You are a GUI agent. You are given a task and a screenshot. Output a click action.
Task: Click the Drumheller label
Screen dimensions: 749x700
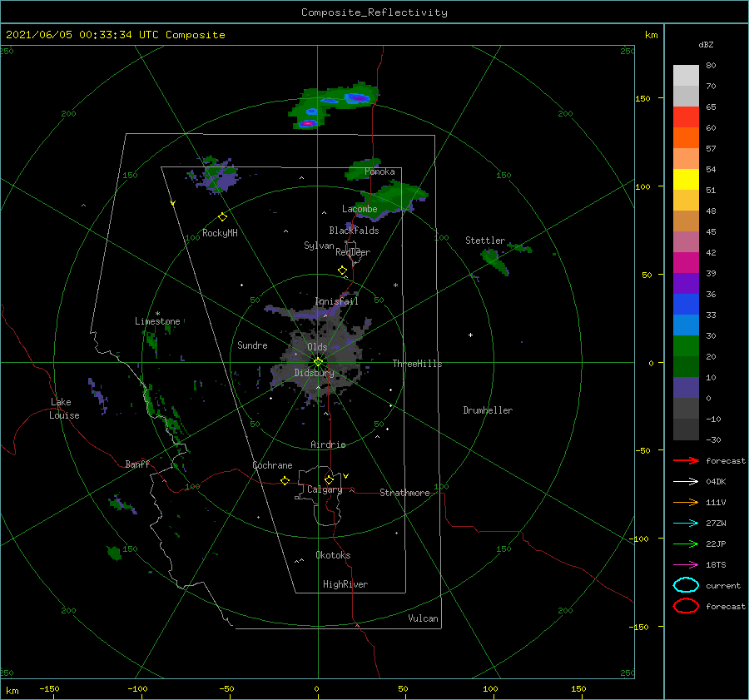pyautogui.click(x=488, y=410)
